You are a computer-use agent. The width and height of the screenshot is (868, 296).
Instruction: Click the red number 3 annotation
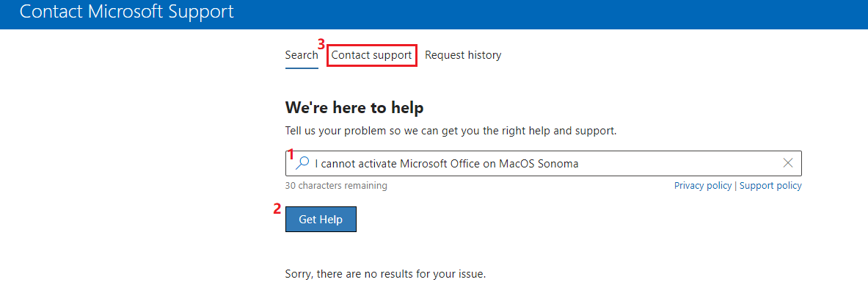point(321,43)
